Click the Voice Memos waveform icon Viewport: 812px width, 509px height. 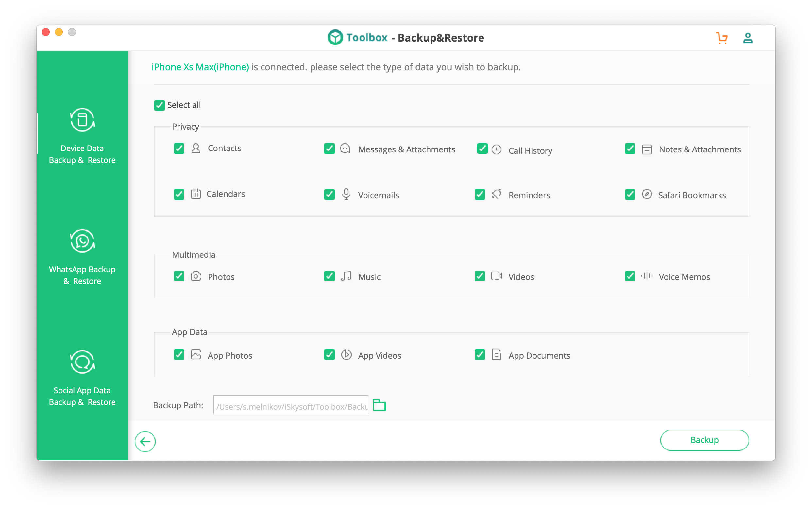[x=647, y=276]
